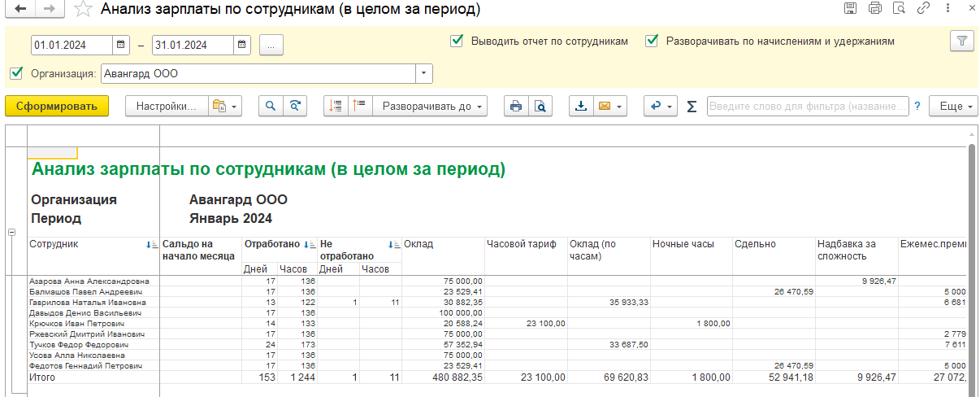Open the Организация dropdown list
The height and width of the screenshot is (397, 980).
424,74
